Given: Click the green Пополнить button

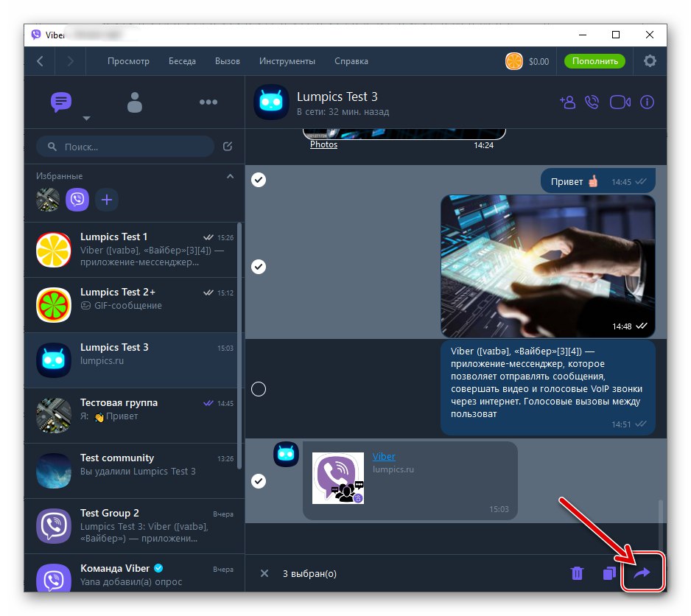Looking at the screenshot, I should [595, 61].
